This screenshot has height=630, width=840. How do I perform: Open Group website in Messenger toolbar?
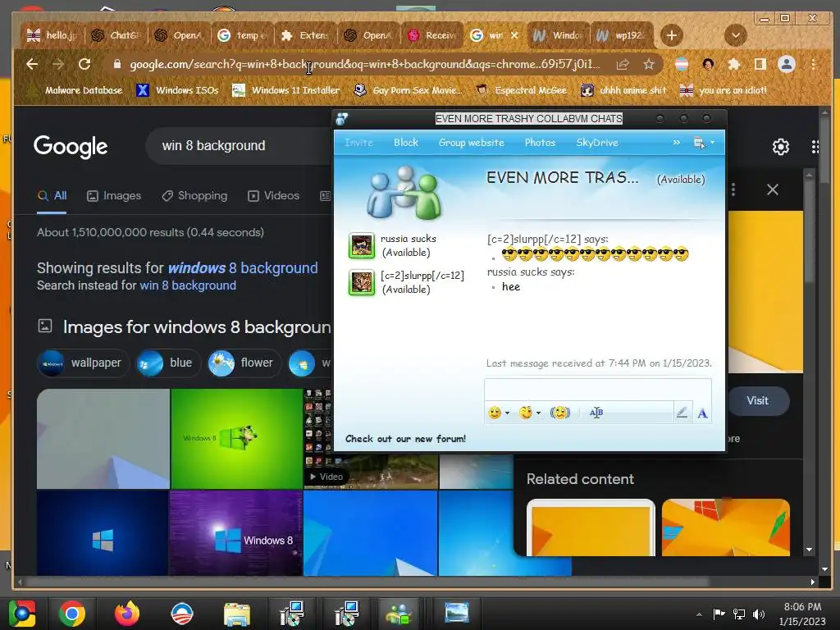(472, 143)
